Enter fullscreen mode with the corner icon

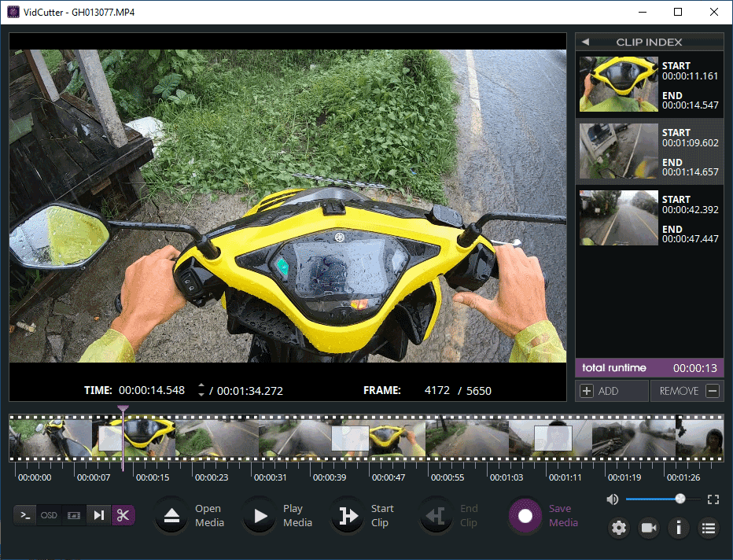pos(713,499)
